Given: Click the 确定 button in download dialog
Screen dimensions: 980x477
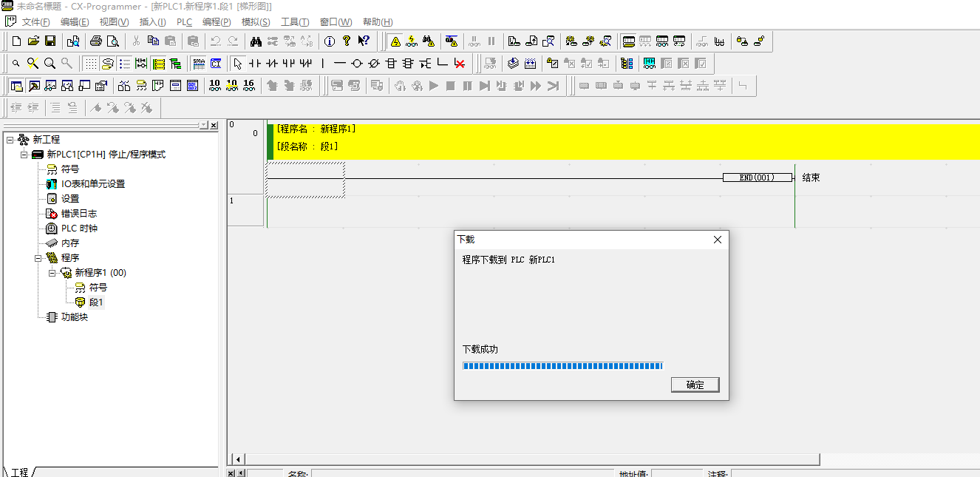Looking at the screenshot, I should [x=695, y=385].
